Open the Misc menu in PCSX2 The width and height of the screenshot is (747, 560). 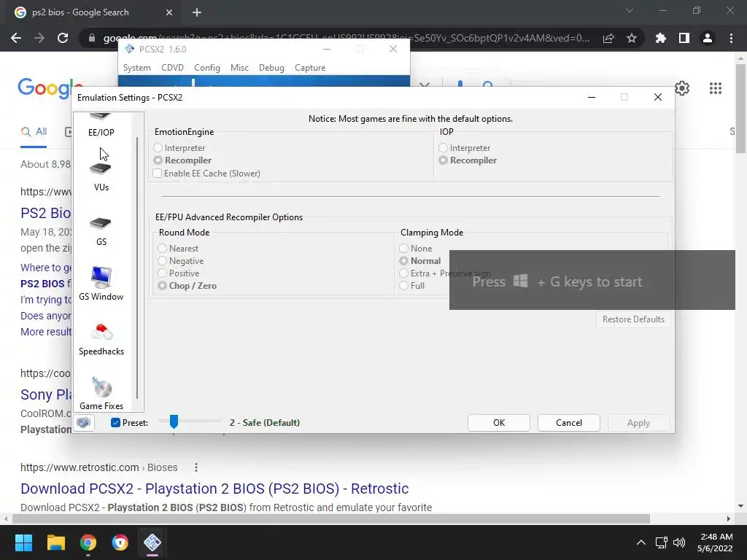(239, 68)
